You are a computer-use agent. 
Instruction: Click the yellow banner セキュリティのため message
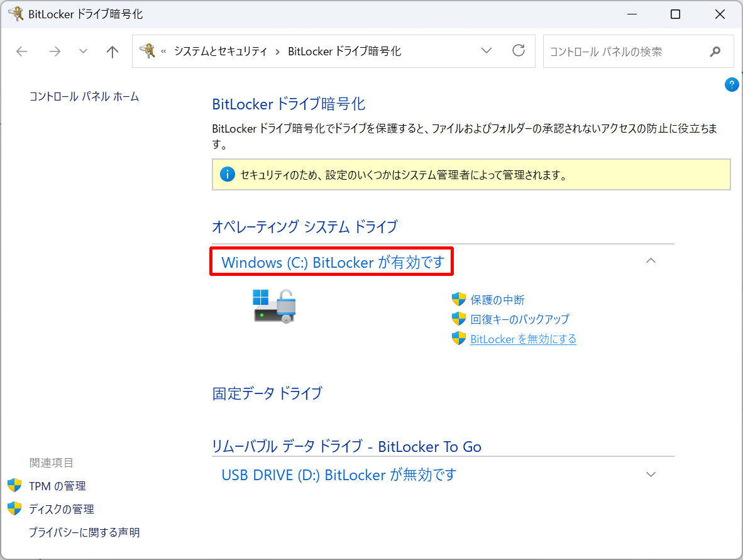404,175
